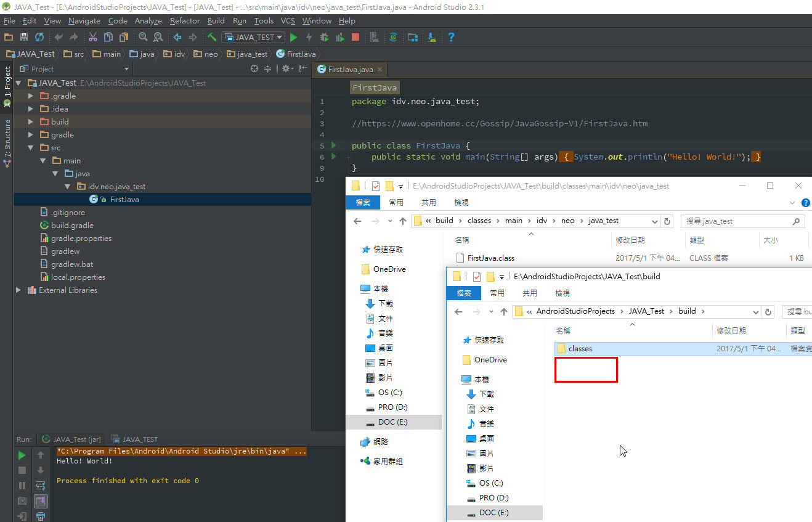The image size is (812, 522).
Task: Expand the .idea folder node
Action: coord(30,109)
